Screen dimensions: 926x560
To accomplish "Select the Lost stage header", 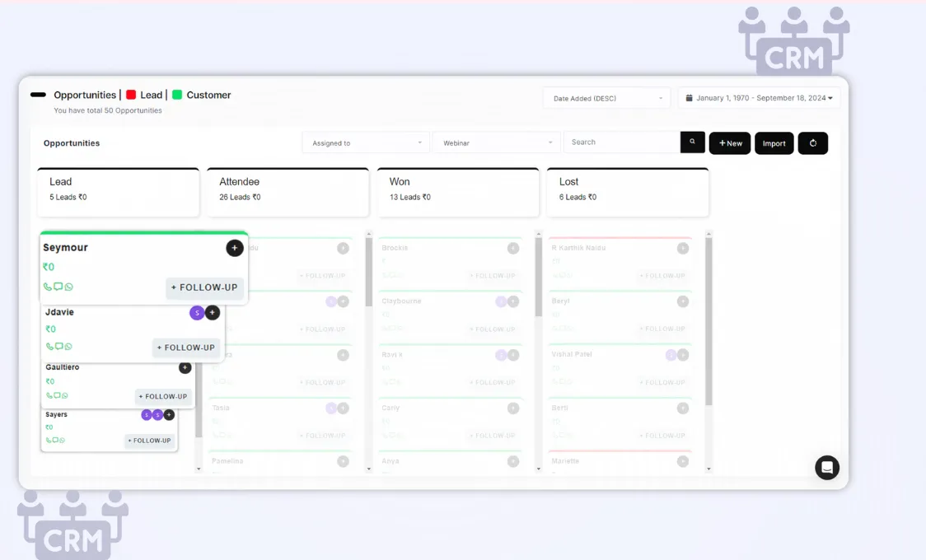I will click(x=627, y=192).
